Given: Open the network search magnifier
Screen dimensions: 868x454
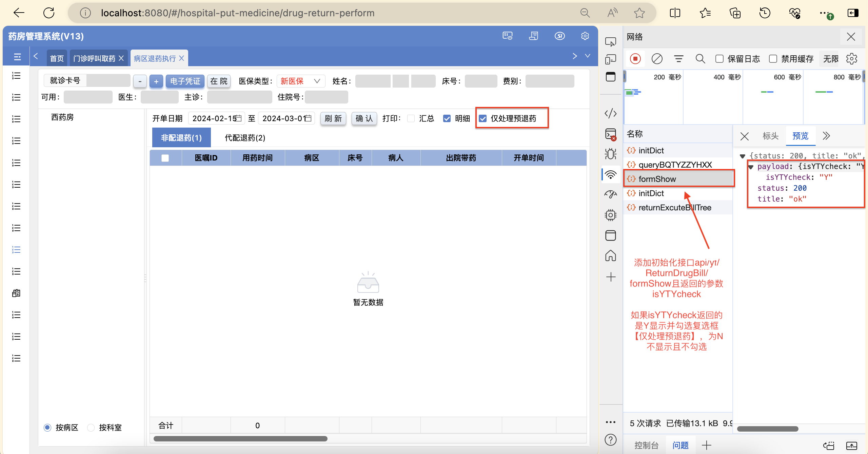Looking at the screenshot, I should (700, 59).
